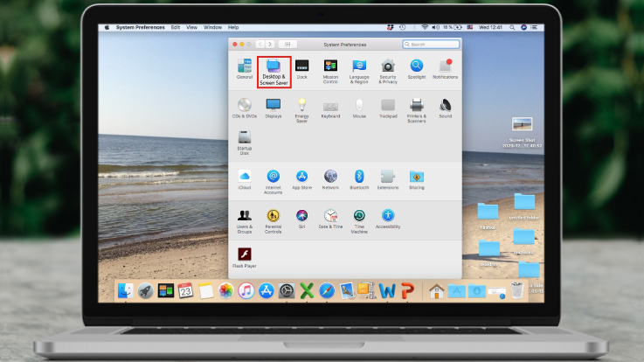The height and width of the screenshot is (362, 644).
Task: Go back with the toolbar back arrow
Action: (260, 44)
